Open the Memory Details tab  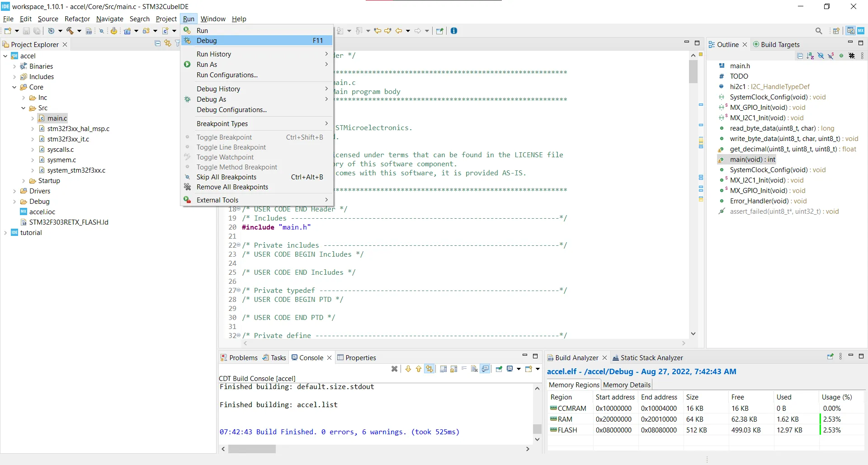627,385
